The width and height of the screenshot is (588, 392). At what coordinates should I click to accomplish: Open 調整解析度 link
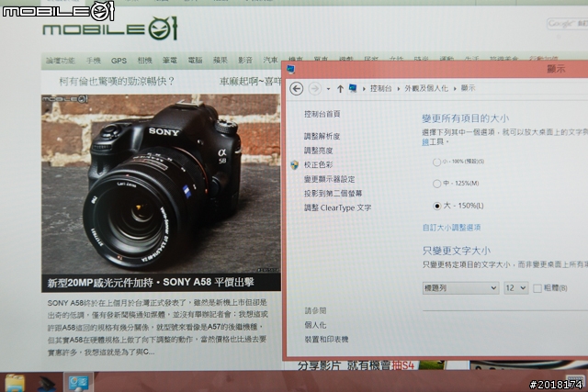[322, 136]
